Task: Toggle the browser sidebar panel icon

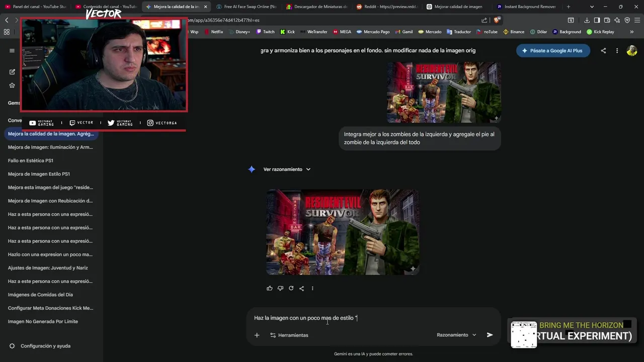Action: click(597, 20)
